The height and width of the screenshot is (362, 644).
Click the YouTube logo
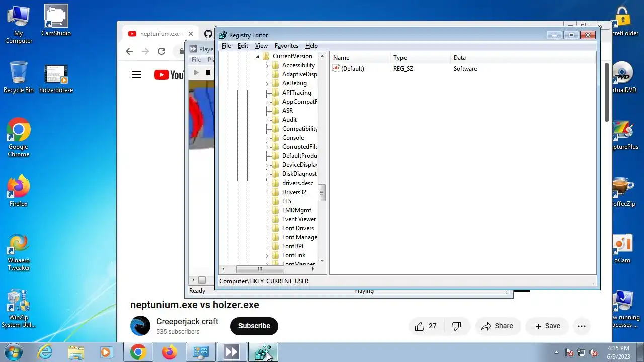[x=170, y=75]
